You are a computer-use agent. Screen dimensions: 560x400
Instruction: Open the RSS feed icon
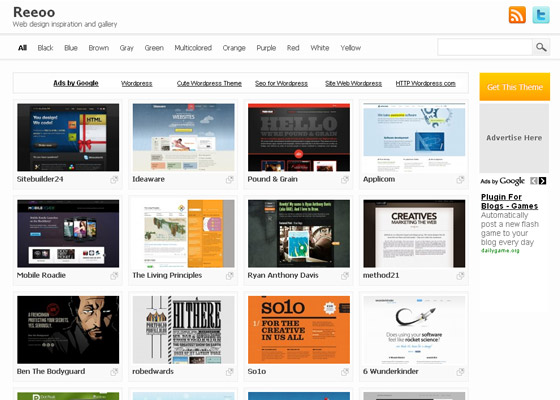click(517, 15)
